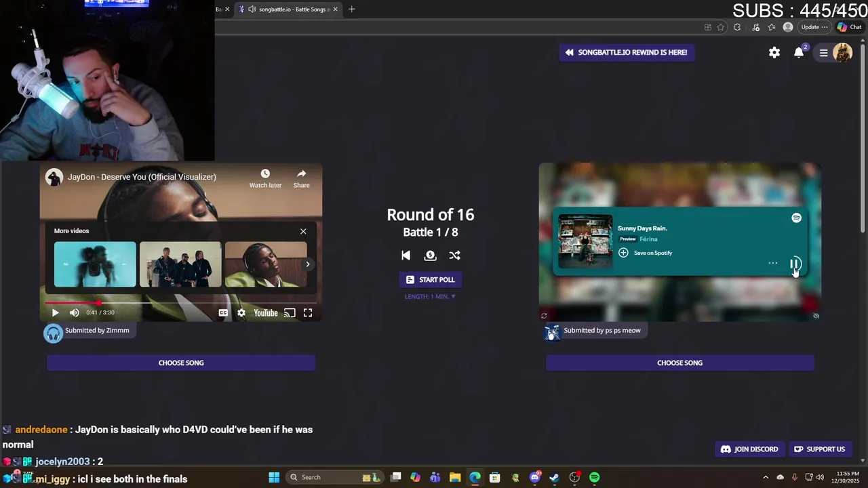Click the Sunny Days Rain album cover
This screenshot has width=868, height=488.
tap(585, 241)
